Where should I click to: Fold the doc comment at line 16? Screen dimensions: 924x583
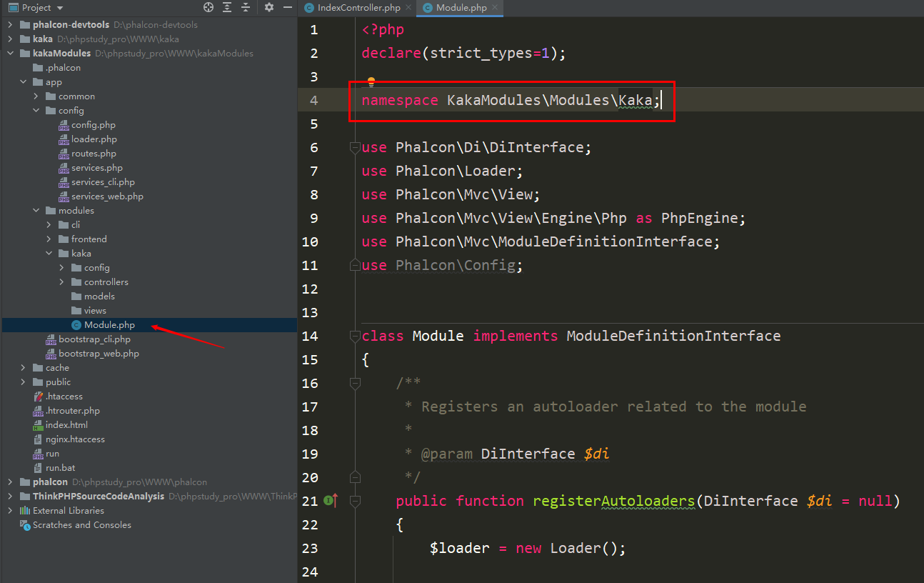pos(354,383)
